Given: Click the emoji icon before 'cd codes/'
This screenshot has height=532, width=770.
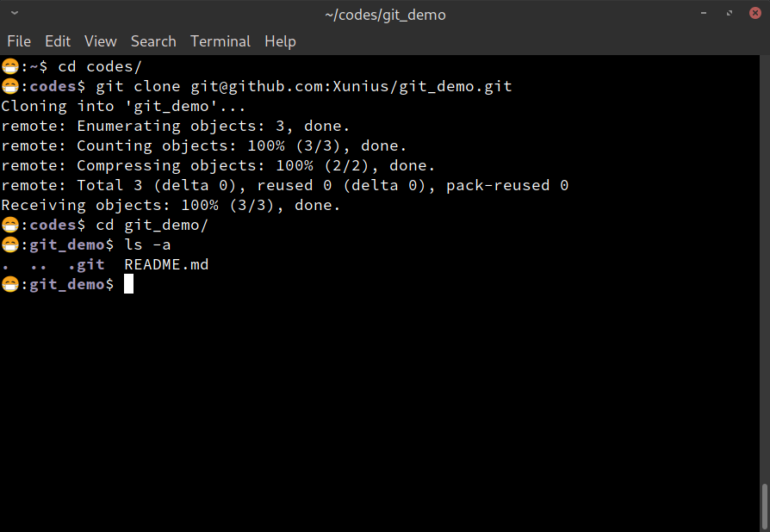Looking at the screenshot, I should tap(9, 66).
